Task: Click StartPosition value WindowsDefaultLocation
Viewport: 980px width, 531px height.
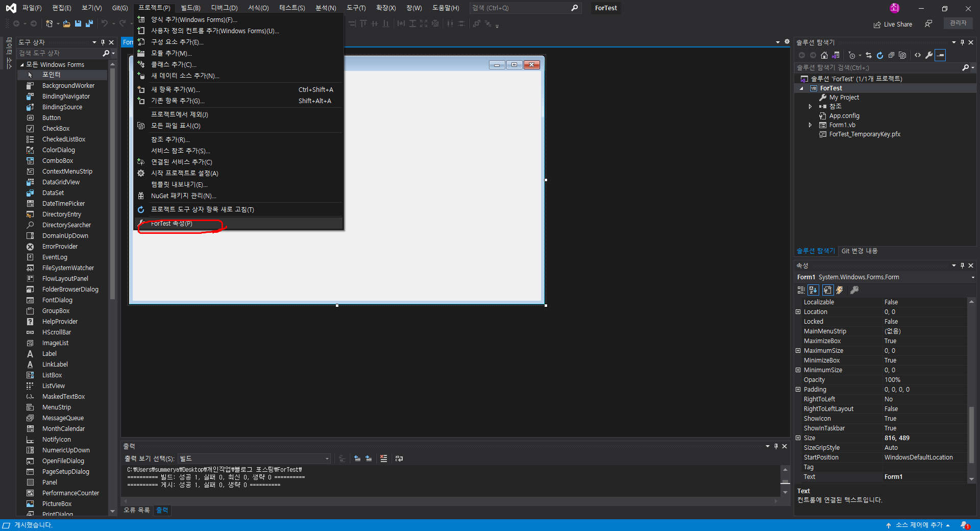Action: [x=924, y=457]
